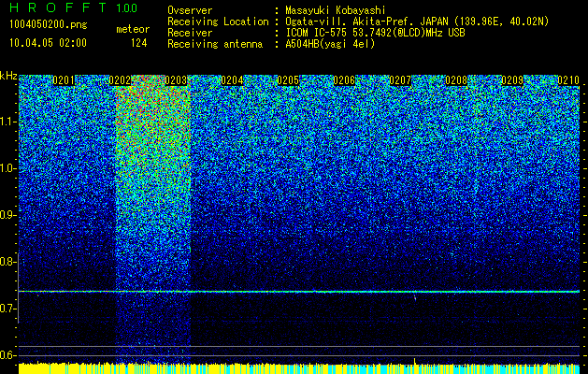Select the 0203 time label
588x374 pixels.
coord(176,80)
